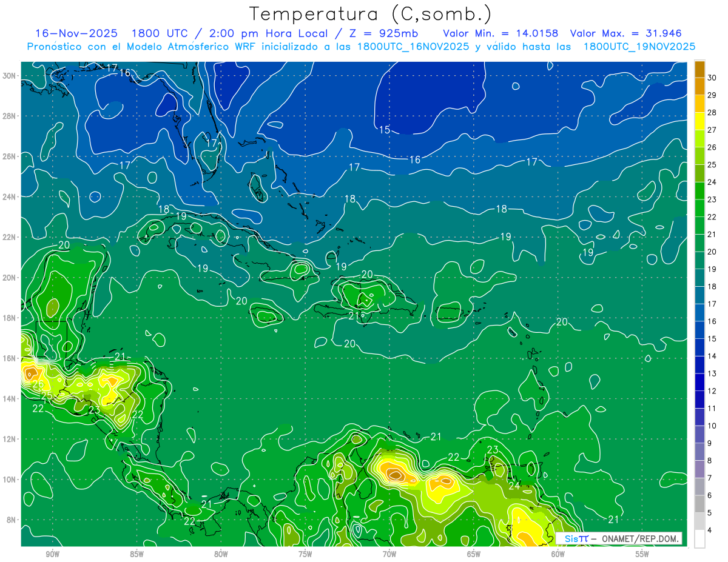Click the 8N latitude axis label
This screenshot has height=562, width=728.
[x=12, y=520]
